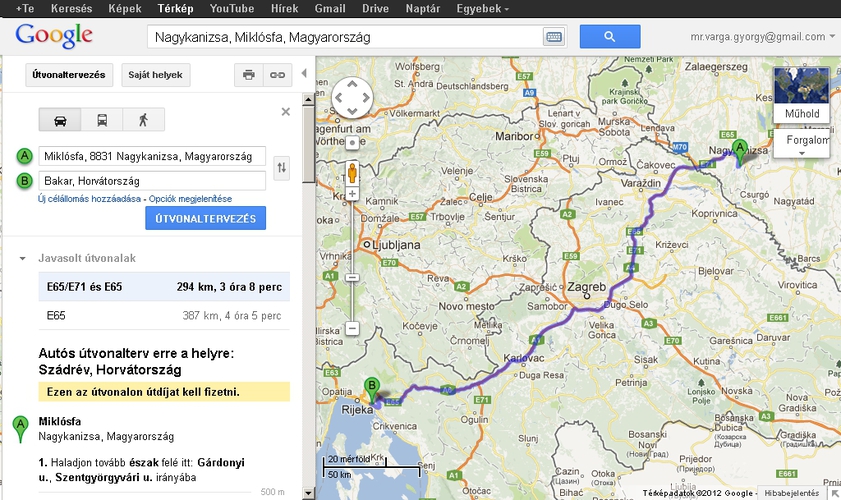
Task: Click map pan up arrow
Action: [352, 84]
